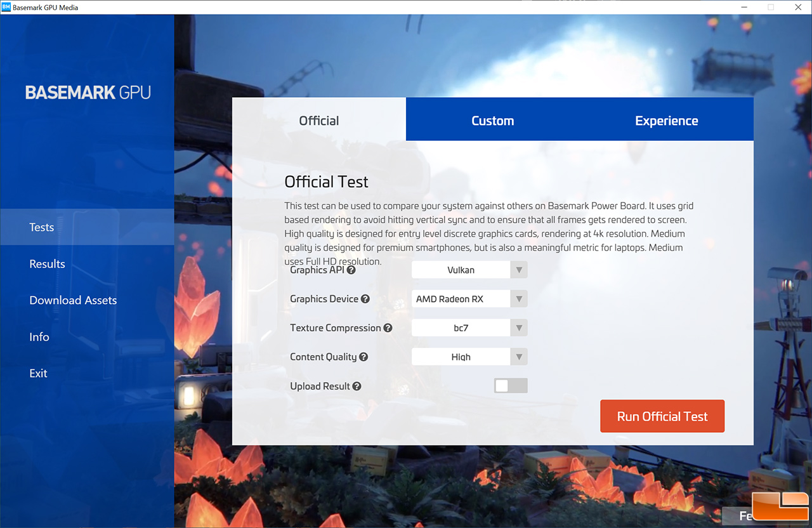This screenshot has width=812, height=528.
Task: Minimize the Basemark GPU window
Action: (743, 7)
